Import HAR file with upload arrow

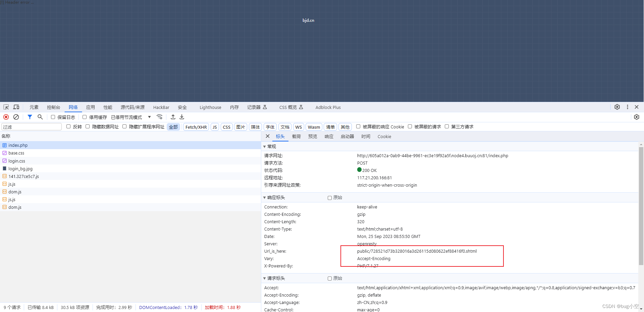pyautogui.click(x=173, y=117)
